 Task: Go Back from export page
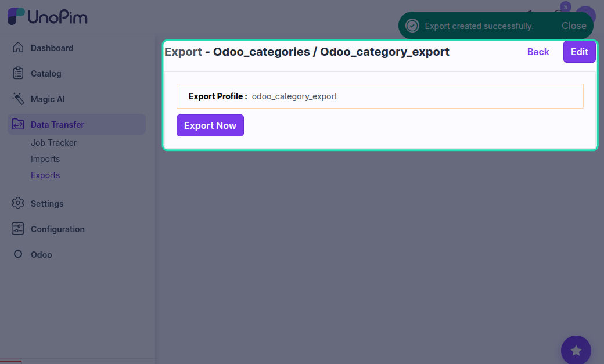(x=538, y=52)
